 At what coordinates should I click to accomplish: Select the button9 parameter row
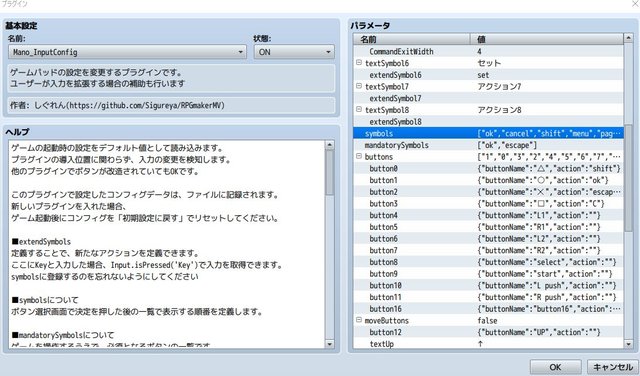489,274
